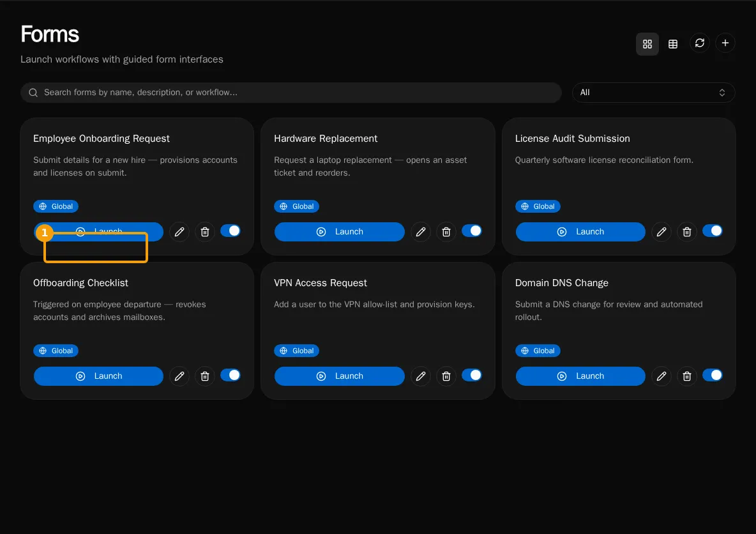
Task: Launch the Hardware Replacement form
Action: (x=340, y=231)
